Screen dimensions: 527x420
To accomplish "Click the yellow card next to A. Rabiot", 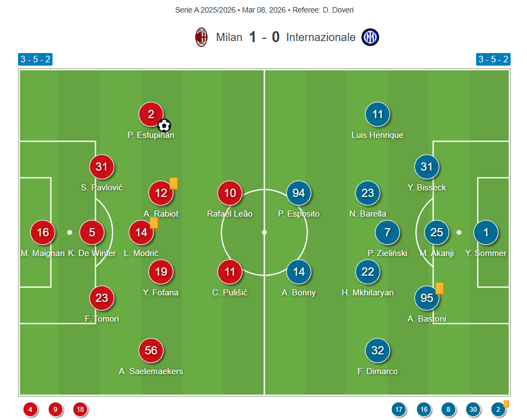I will tap(173, 183).
